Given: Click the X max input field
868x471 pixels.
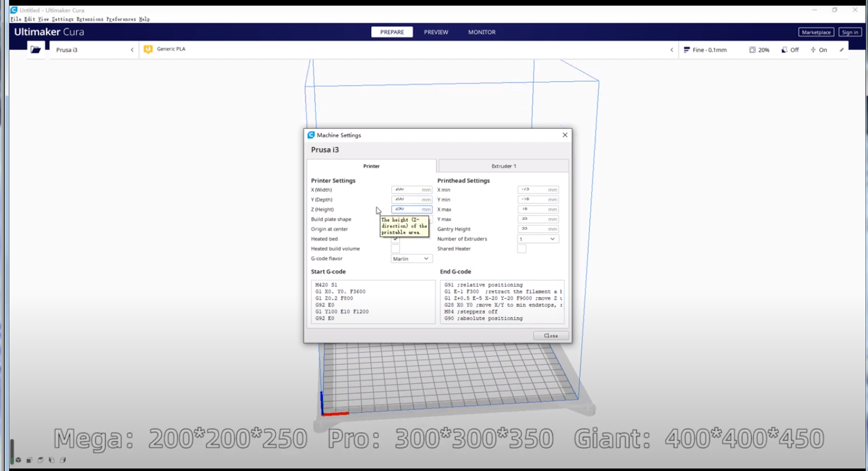Looking at the screenshot, I should [538, 210].
